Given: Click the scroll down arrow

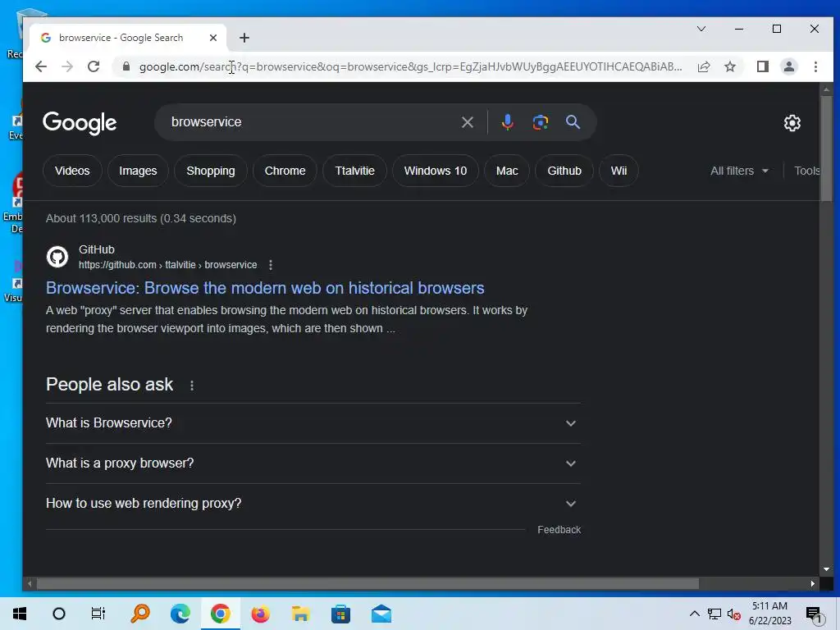Looking at the screenshot, I should pos(826,569).
